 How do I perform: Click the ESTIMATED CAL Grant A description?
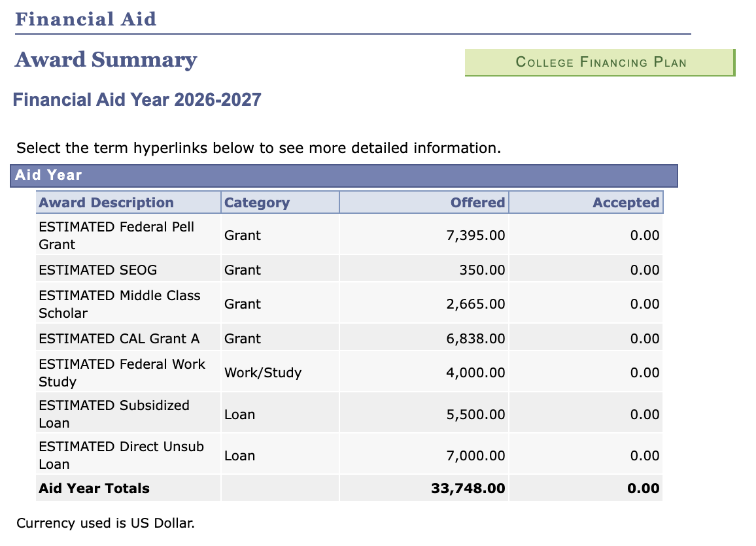tap(119, 339)
